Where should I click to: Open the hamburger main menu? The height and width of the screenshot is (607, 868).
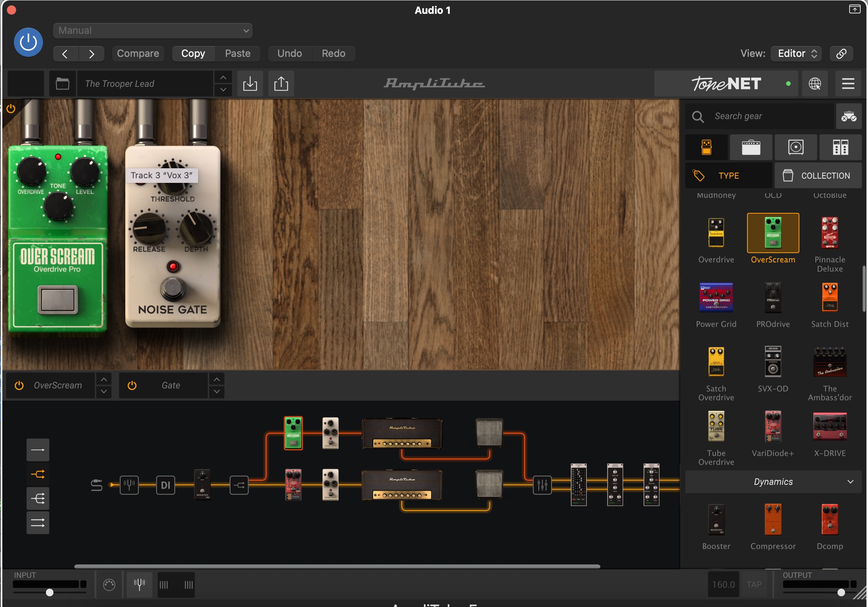848,83
